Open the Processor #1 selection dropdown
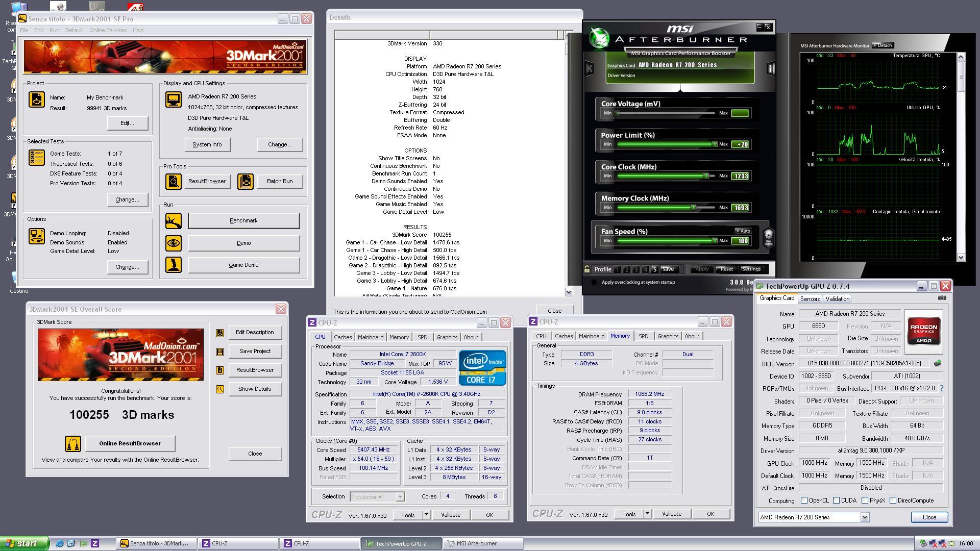Image resolution: width=980 pixels, height=551 pixels. tap(400, 497)
